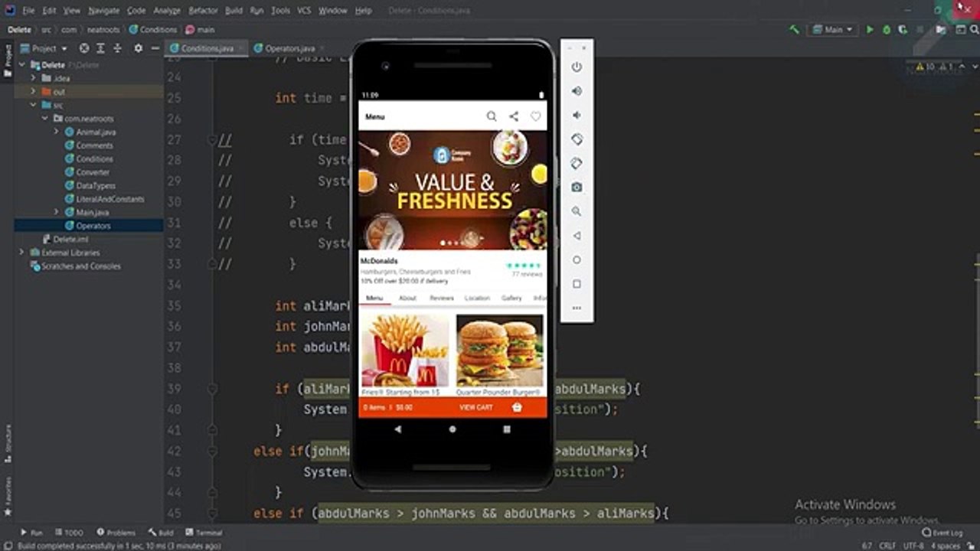The width and height of the screenshot is (980, 551).
Task: Open the TODO tool window
Action: click(x=69, y=533)
